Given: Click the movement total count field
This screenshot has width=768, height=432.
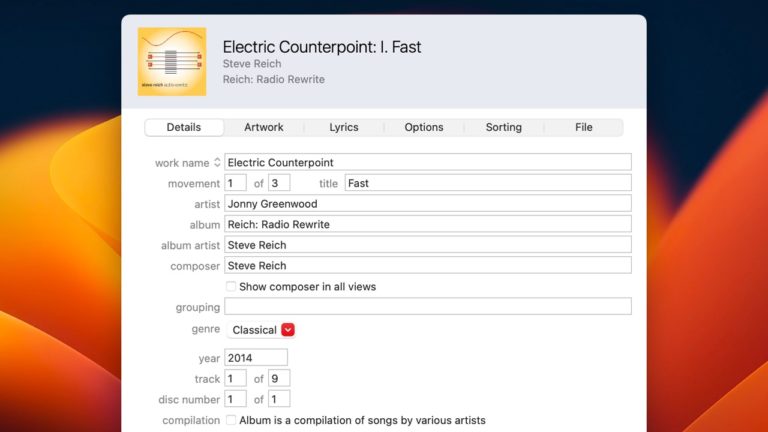Looking at the screenshot, I should point(279,183).
